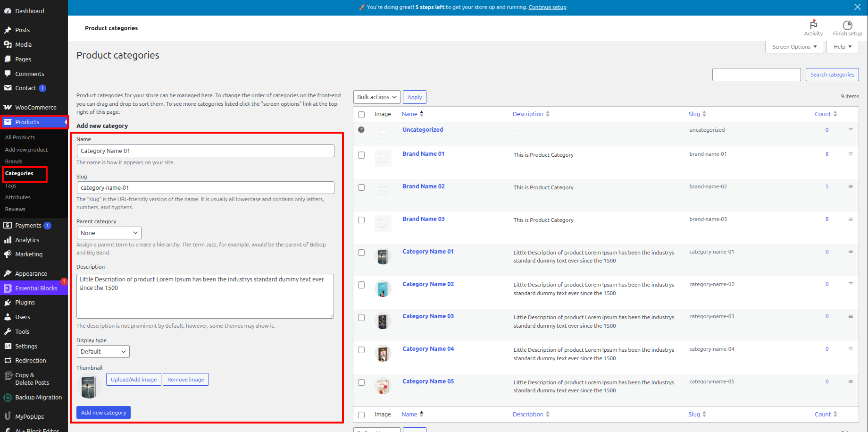
Task: Open the Bulk actions dropdown
Action: [x=376, y=97]
